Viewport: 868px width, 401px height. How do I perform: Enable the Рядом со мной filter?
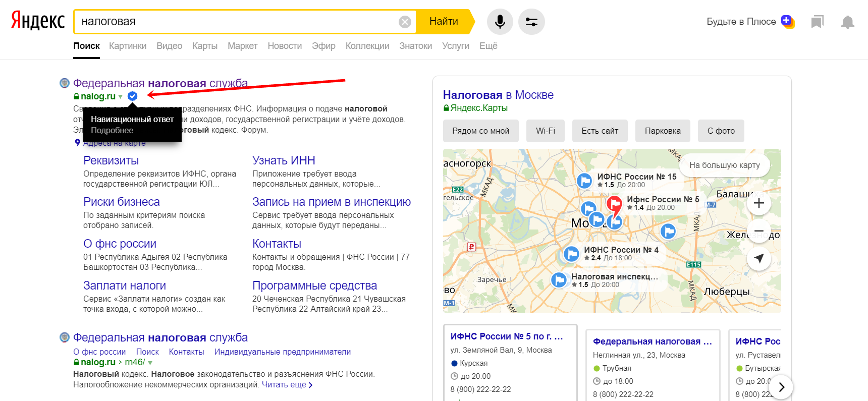pos(481,131)
